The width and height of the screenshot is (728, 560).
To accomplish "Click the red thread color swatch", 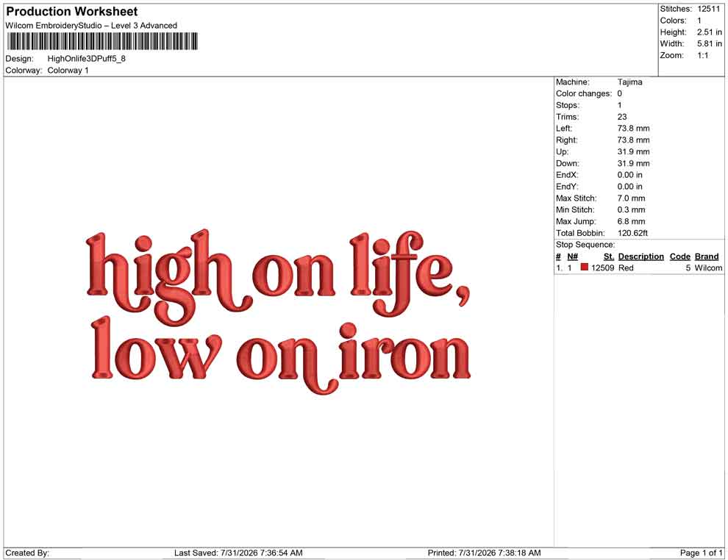I will point(584,268).
